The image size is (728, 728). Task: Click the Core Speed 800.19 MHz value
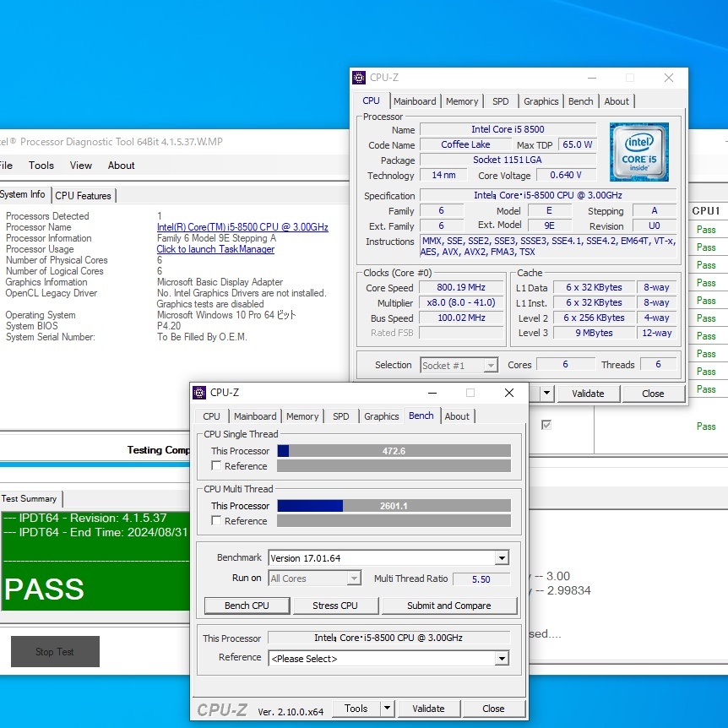(461, 287)
